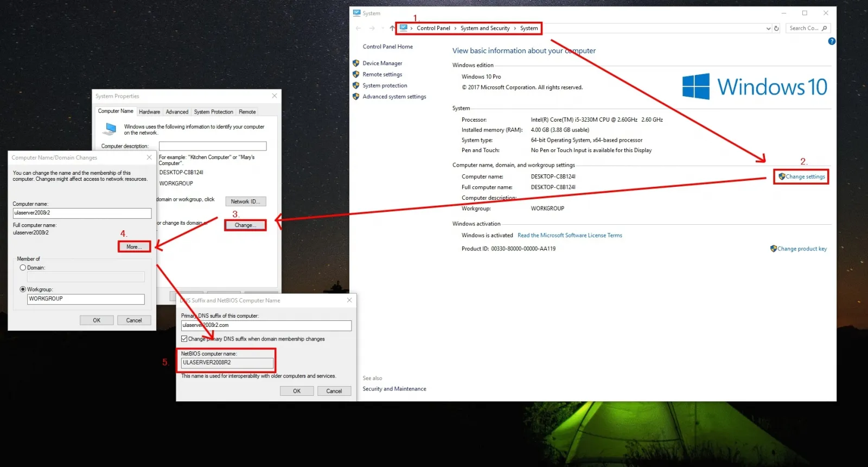Click OK in Computer Name/Domain Changes
868x467 pixels.
[x=97, y=320]
